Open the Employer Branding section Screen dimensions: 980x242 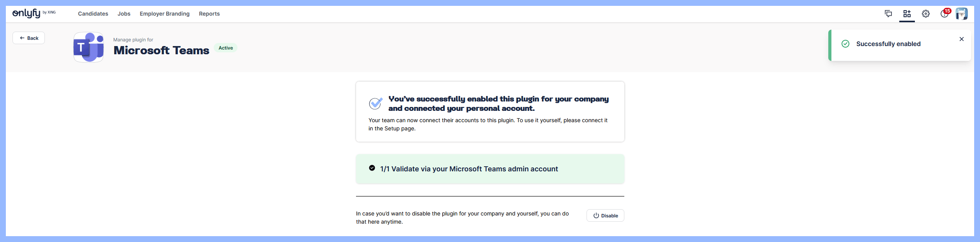tap(165, 14)
